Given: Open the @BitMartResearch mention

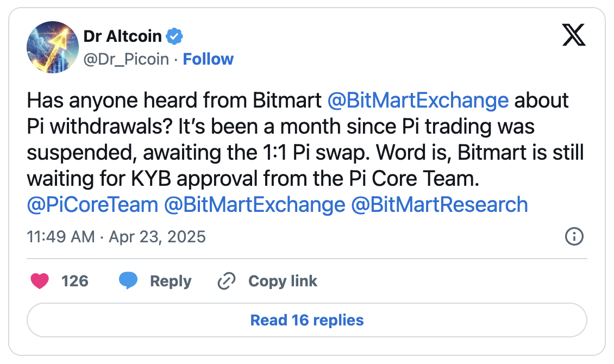Looking at the screenshot, I should (x=440, y=205).
